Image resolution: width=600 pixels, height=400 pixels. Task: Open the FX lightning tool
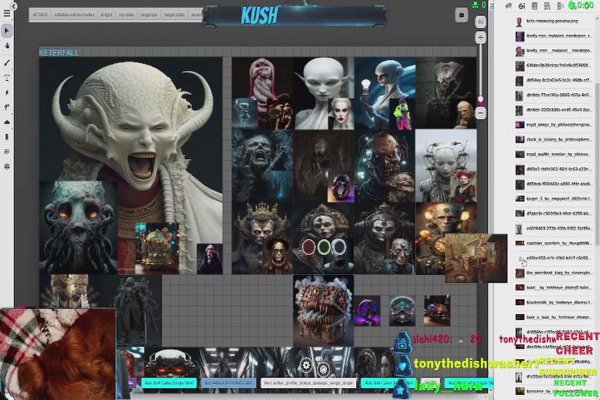click(7, 93)
